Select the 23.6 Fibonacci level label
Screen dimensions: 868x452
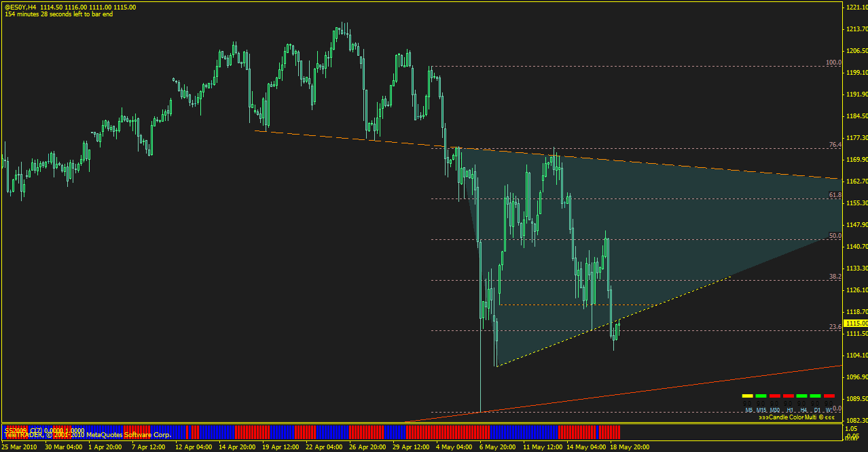(x=835, y=327)
